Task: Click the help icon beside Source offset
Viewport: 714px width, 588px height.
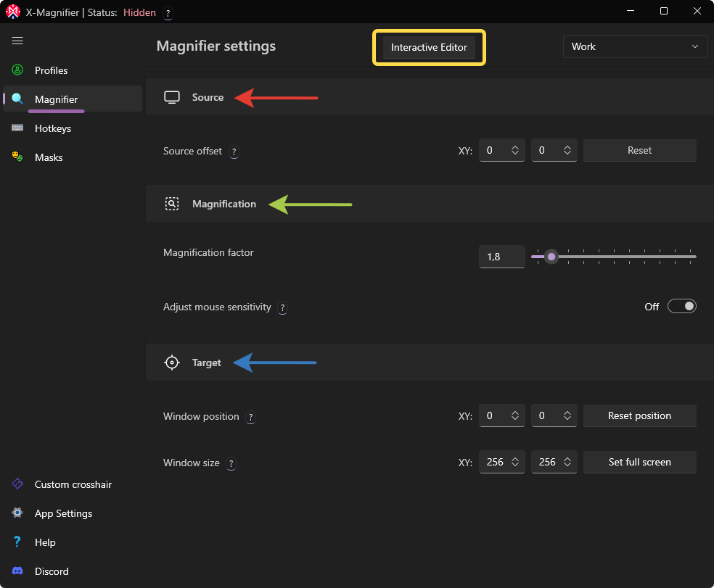Action: click(x=234, y=152)
